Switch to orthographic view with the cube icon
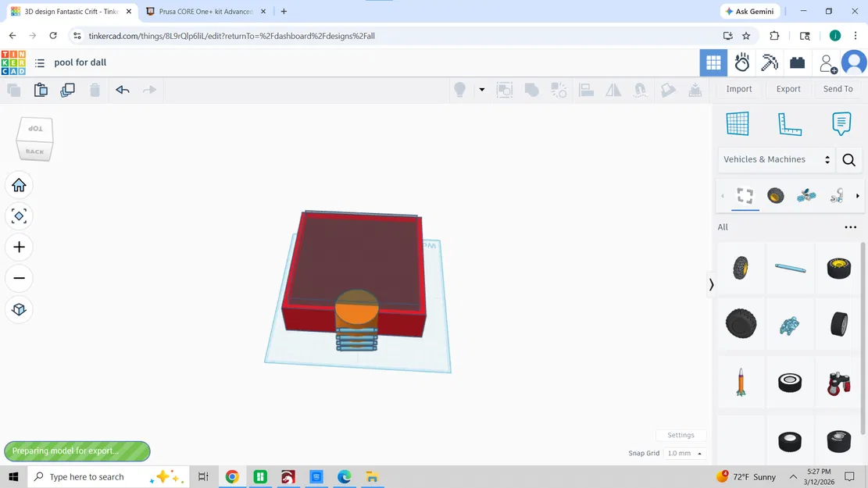 [19, 309]
